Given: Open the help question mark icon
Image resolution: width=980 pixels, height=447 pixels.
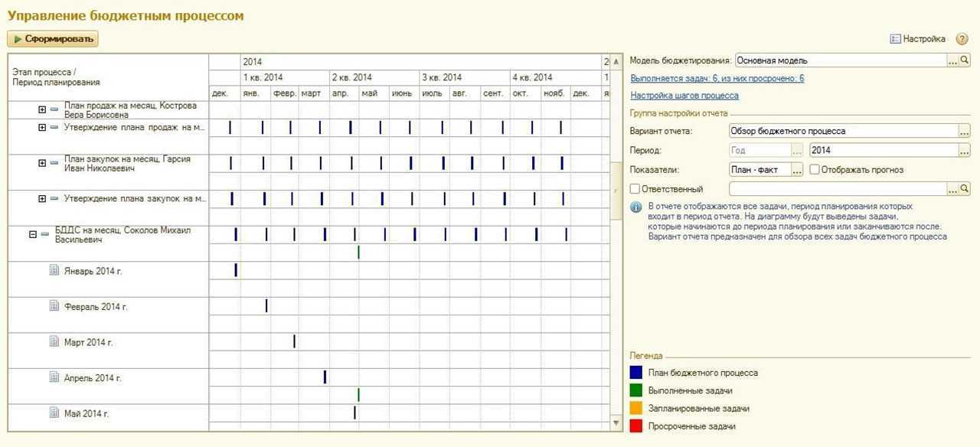Looking at the screenshot, I should tap(962, 39).
